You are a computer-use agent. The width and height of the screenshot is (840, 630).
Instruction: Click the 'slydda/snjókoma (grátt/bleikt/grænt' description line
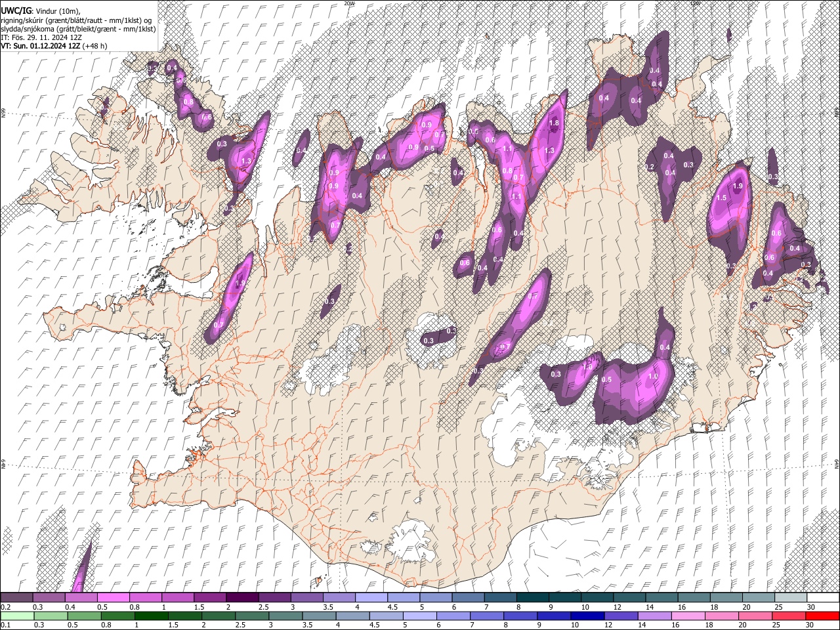coord(78,29)
